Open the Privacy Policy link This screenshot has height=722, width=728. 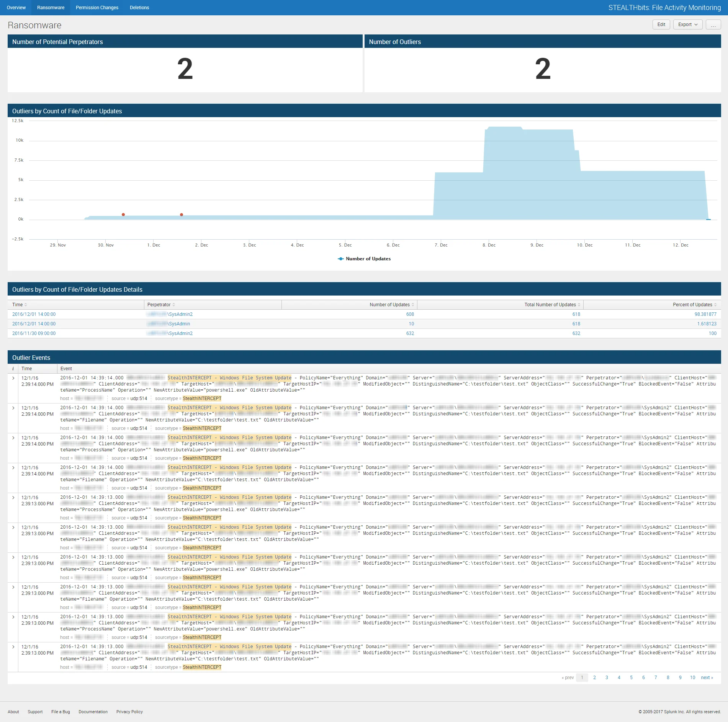click(x=129, y=712)
